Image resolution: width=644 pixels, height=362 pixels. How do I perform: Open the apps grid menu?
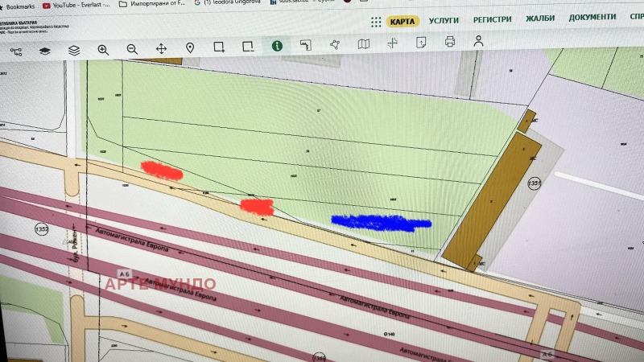pyautogui.click(x=376, y=22)
